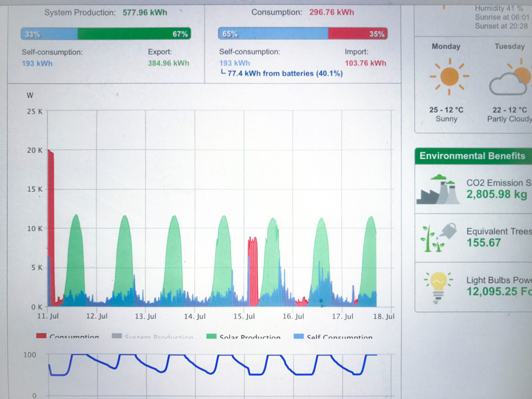Select the 14. Jul date axis label
Image resolution: width=532 pixels, height=399 pixels.
coord(196,316)
